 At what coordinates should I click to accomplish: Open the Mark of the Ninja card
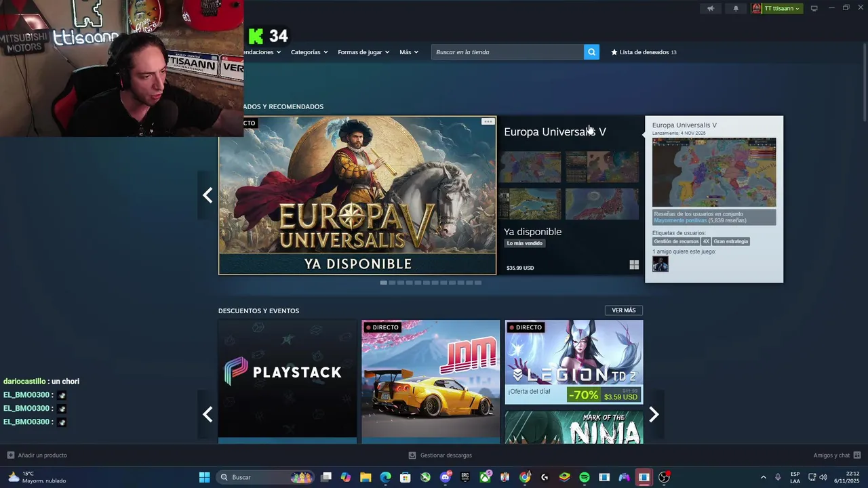click(574, 427)
